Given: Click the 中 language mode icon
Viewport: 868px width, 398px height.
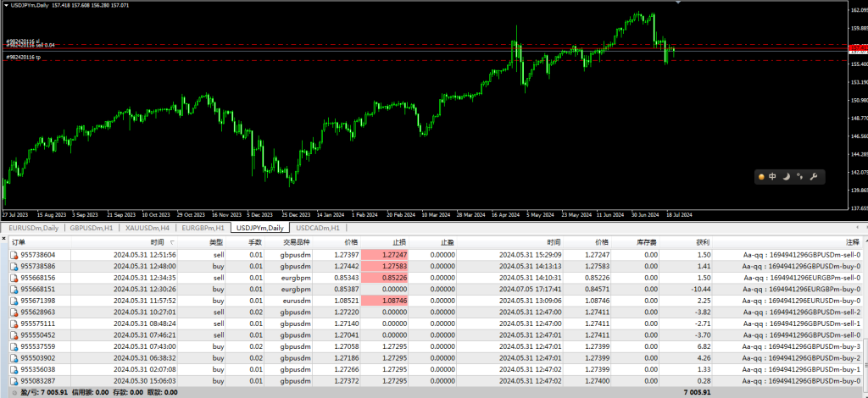Looking at the screenshot, I should point(772,176).
